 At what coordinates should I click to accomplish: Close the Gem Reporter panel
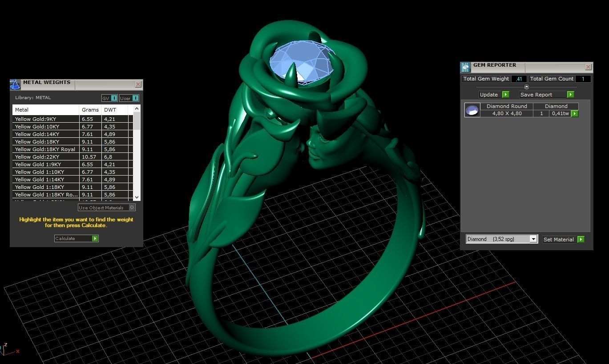point(588,67)
